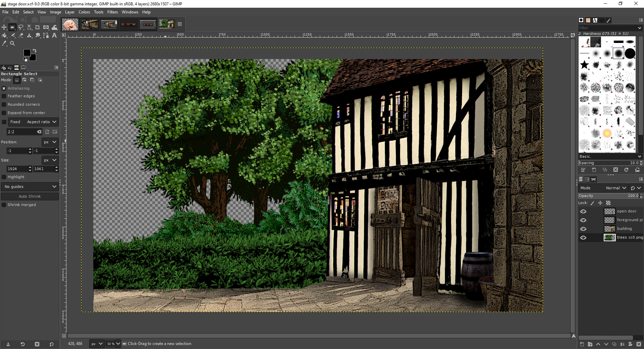The height and width of the screenshot is (349, 644).
Task: Open the Filters menu
Action: [112, 12]
